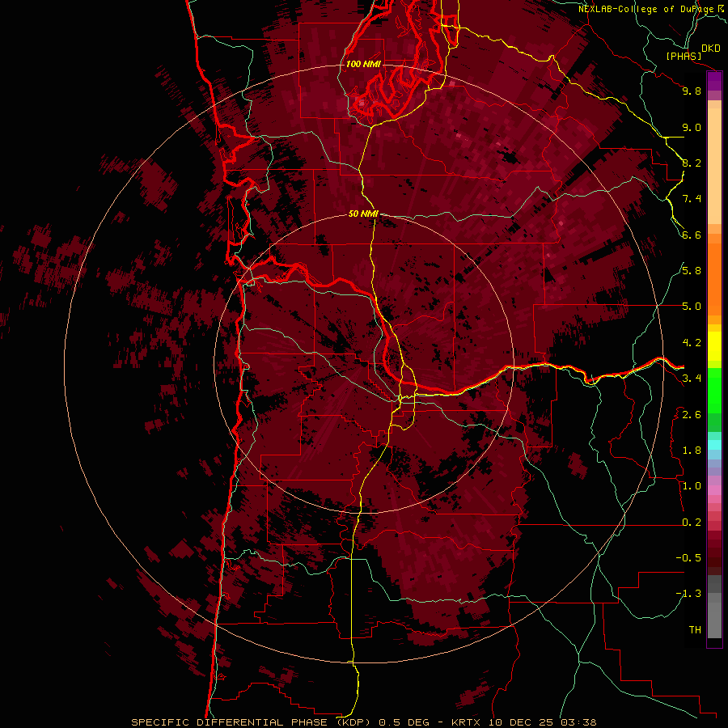Click the 7.4 legend value
This screenshot has height=728, width=728.
pyautogui.click(x=692, y=199)
